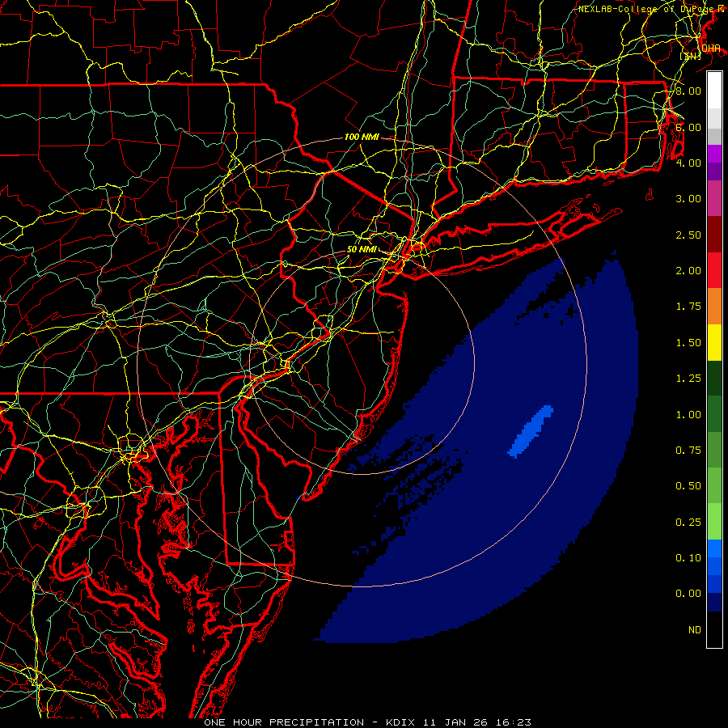Click the 2.00 legend value

pyautogui.click(x=688, y=271)
